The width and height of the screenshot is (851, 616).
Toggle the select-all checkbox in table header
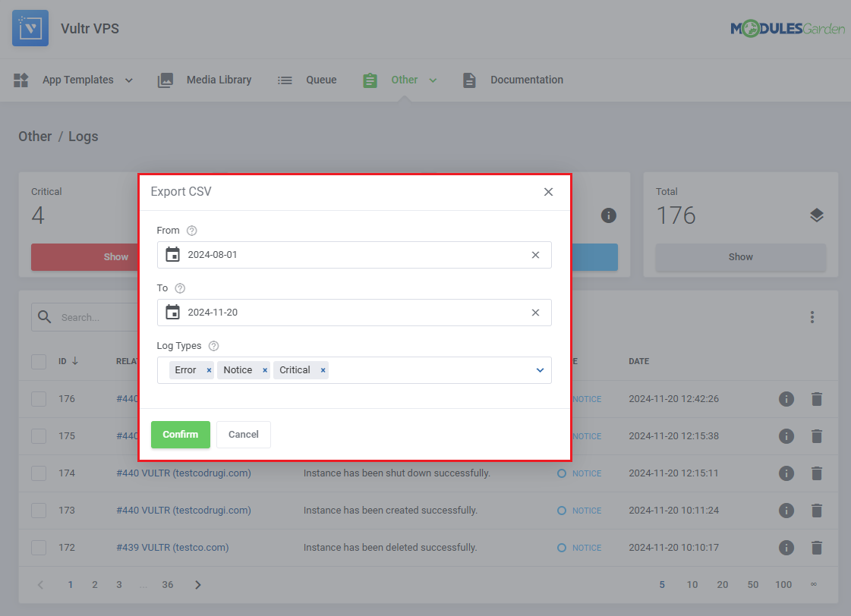point(39,361)
